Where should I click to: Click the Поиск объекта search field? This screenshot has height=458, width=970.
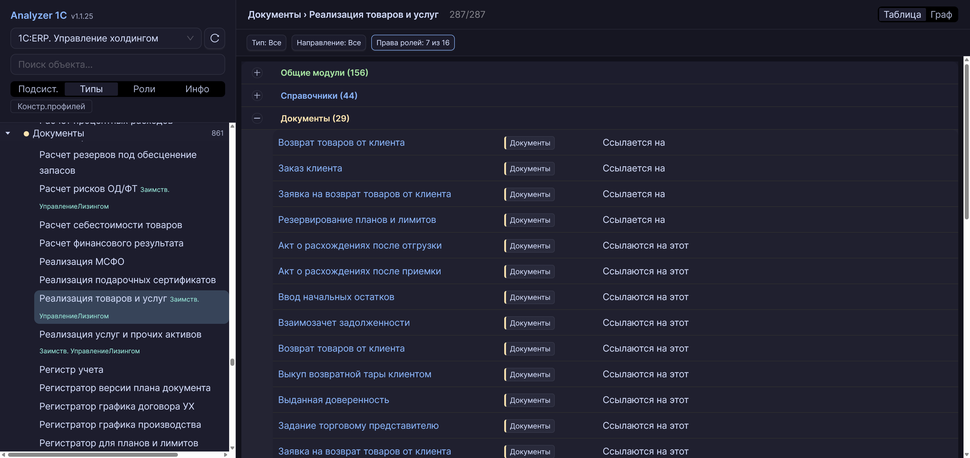(117, 64)
